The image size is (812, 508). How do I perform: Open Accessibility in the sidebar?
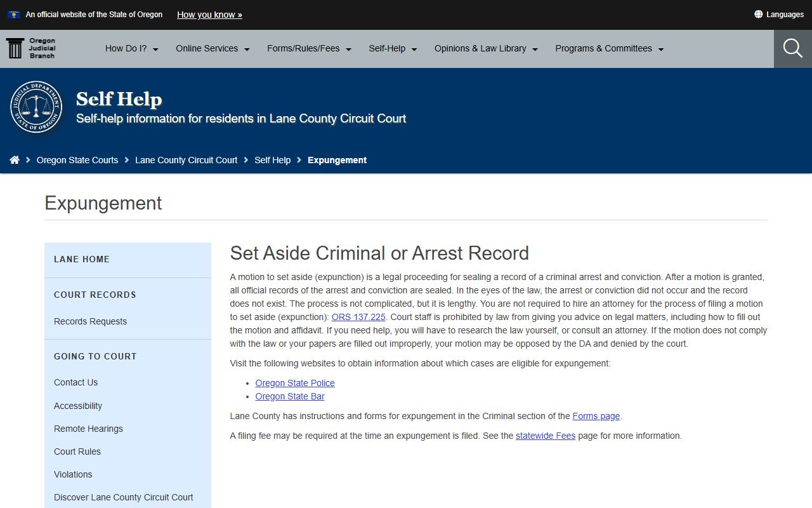tap(78, 406)
